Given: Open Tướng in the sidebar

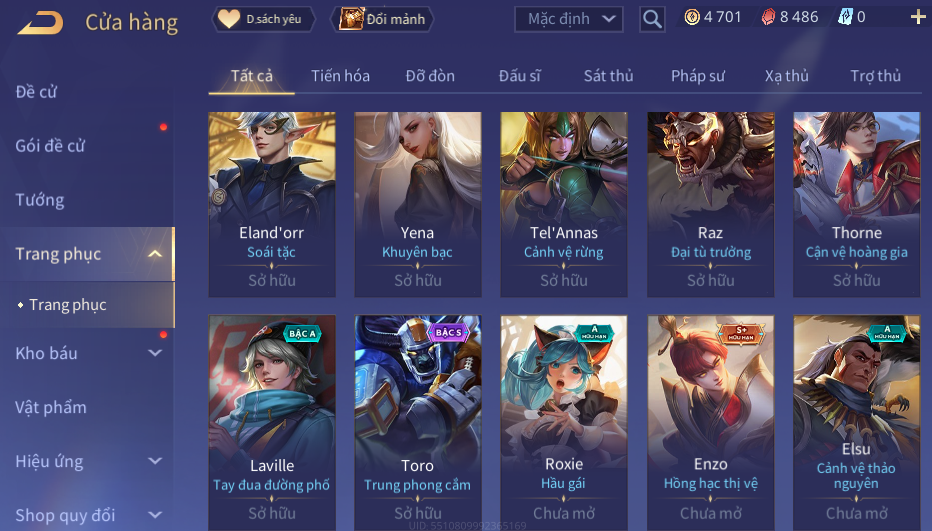Looking at the screenshot, I should (40, 200).
